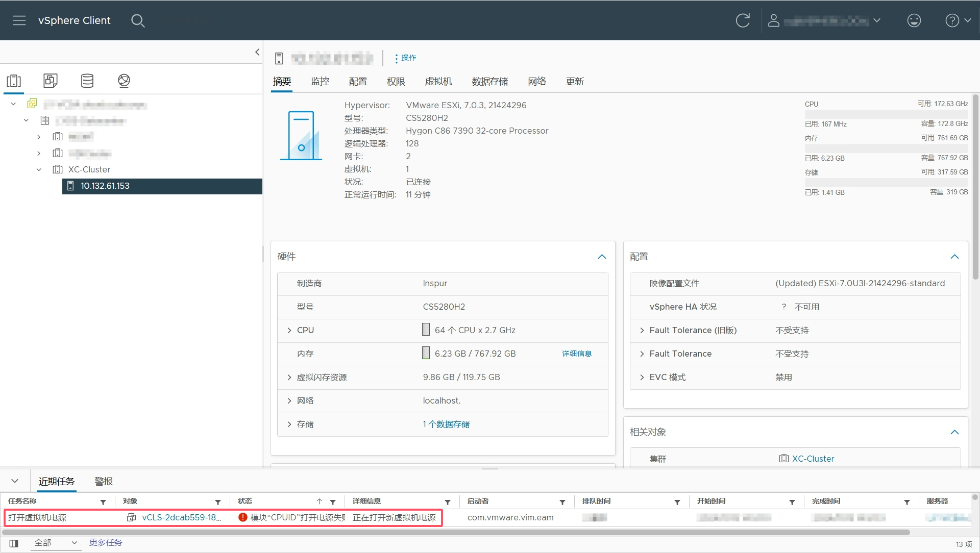Click the 1 个数据存储 link
The height and width of the screenshot is (553, 980).
click(446, 424)
